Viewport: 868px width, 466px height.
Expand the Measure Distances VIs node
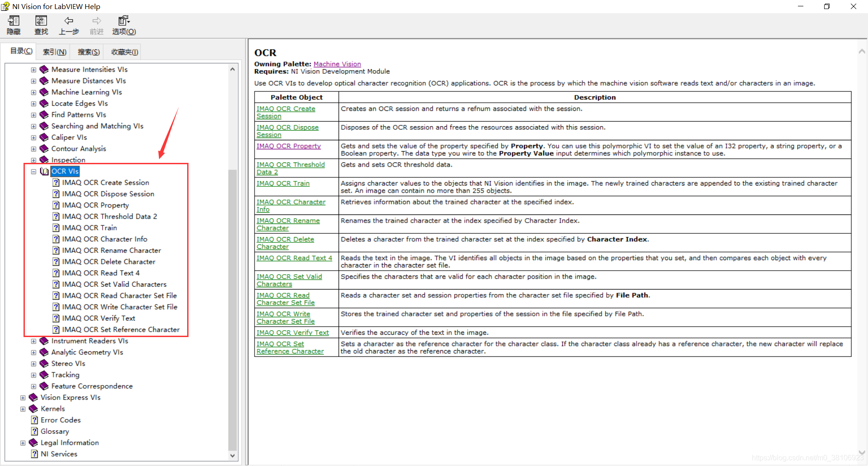(x=33, y=81)
